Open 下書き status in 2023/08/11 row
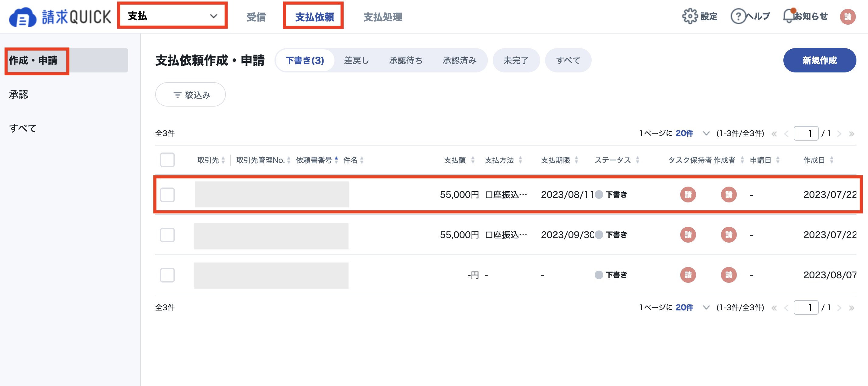 [x=611, y=195]
